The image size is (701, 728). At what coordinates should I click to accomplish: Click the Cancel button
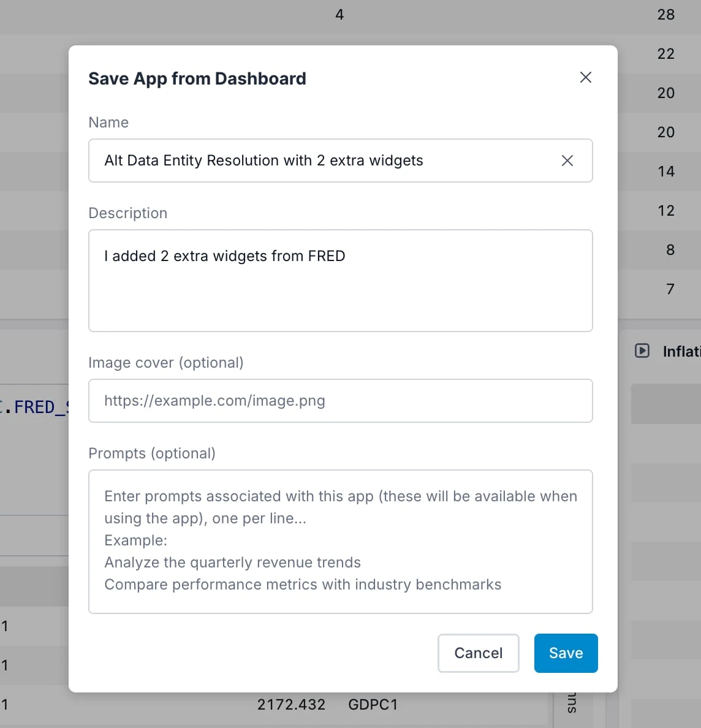(478, 653)
